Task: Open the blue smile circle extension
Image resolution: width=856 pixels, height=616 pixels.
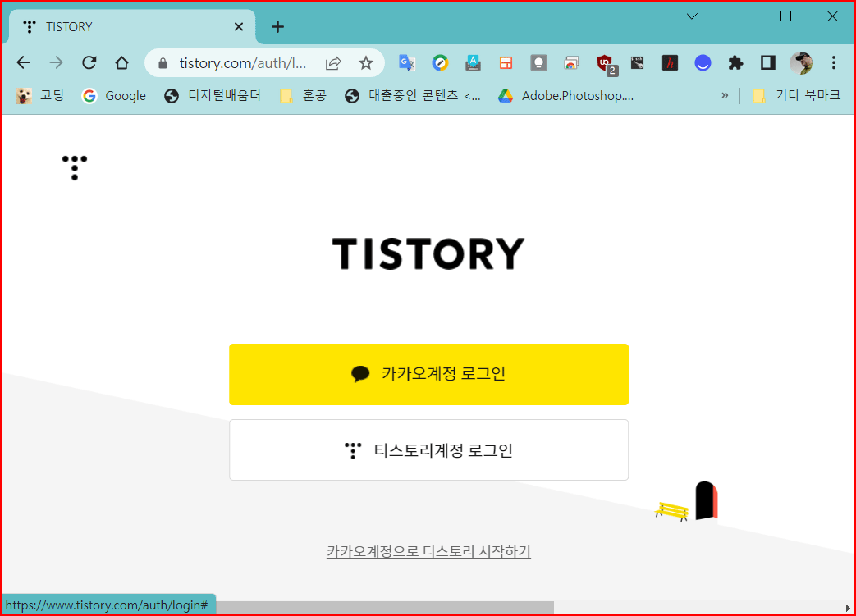Action: (703, 63)
